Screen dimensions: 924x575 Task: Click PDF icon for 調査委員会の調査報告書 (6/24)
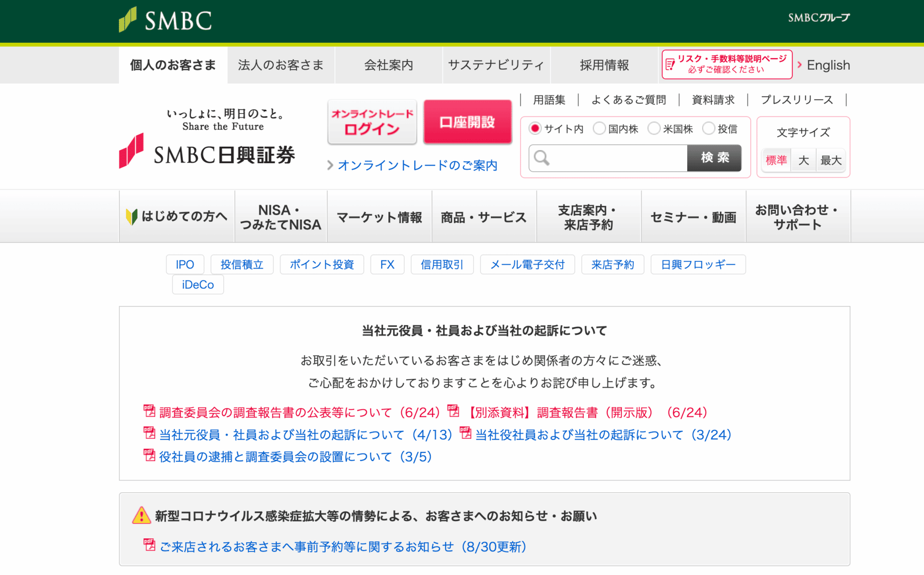coord(149,411)
